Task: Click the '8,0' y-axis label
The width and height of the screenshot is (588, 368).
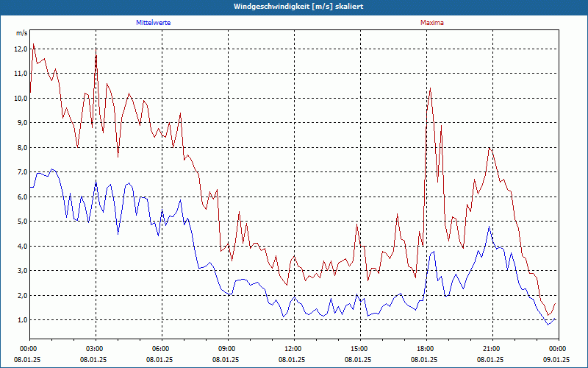Action: [x=22, y=148]
